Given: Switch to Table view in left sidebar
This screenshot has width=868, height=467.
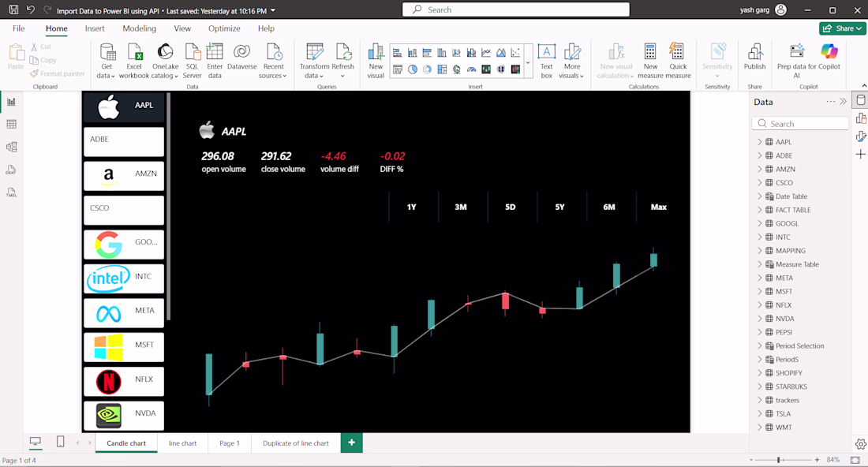Looking at the screenshot, I should [11, 125].
